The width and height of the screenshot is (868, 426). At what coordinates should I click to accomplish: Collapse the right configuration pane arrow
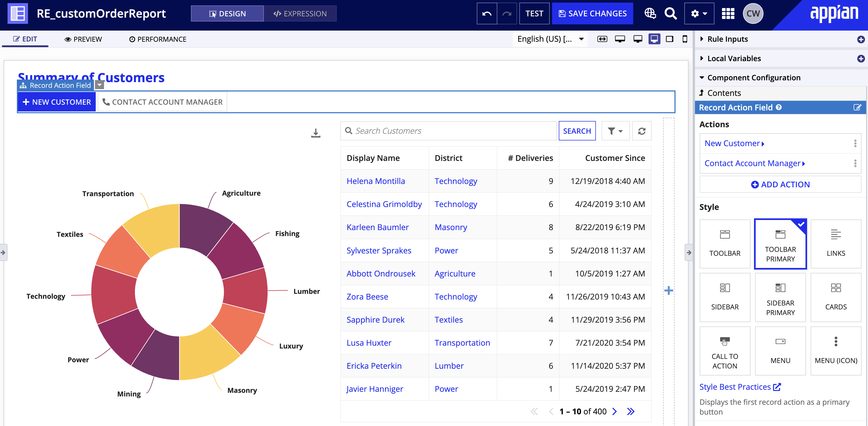[689, 252]
